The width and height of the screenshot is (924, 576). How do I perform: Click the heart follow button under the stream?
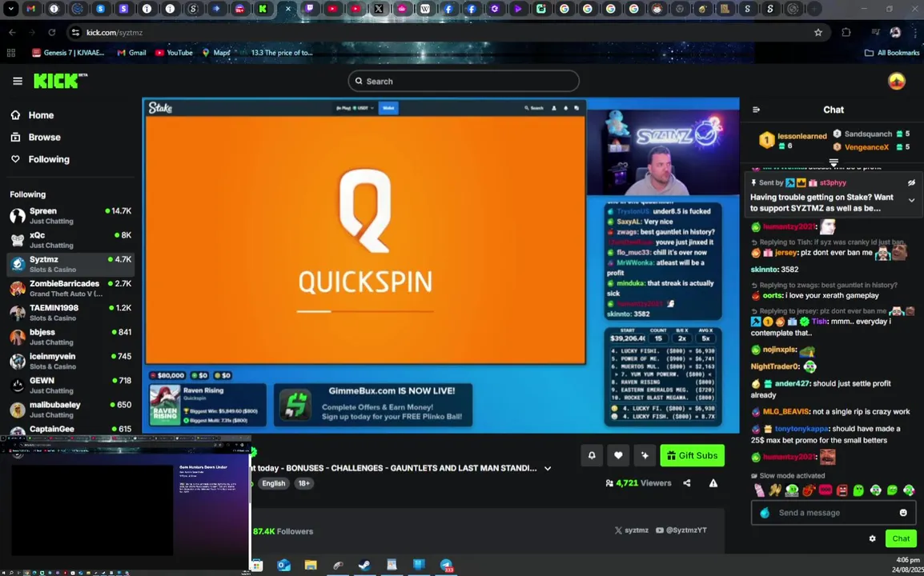(618, 455)
